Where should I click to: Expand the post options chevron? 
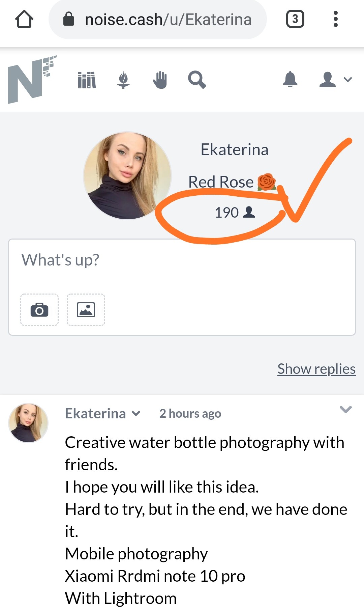pos(346,410)
